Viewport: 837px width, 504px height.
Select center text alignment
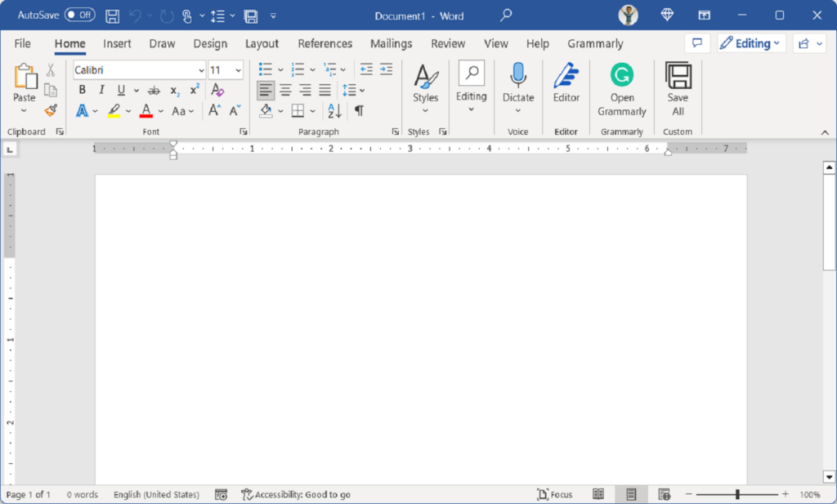284,90
